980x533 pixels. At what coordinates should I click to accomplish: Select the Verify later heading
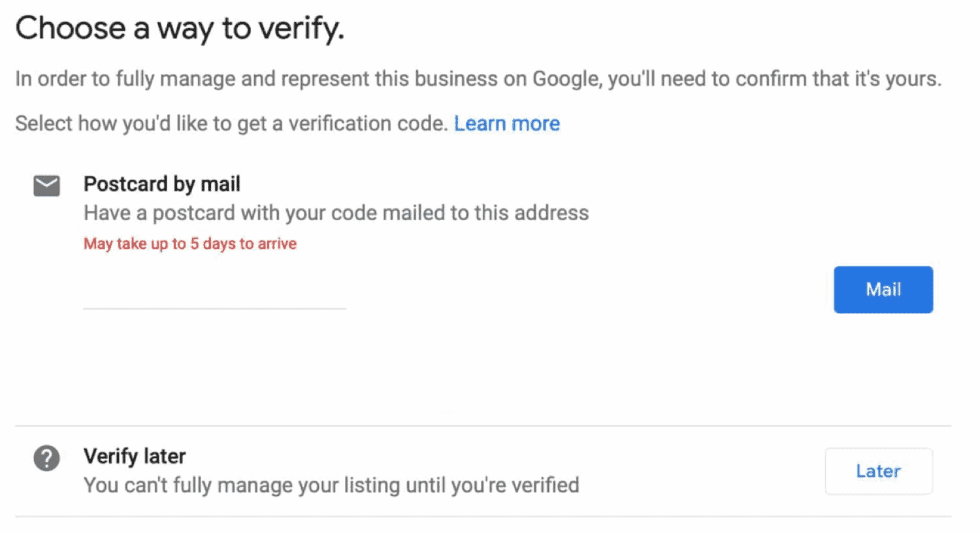coord(135,456)
